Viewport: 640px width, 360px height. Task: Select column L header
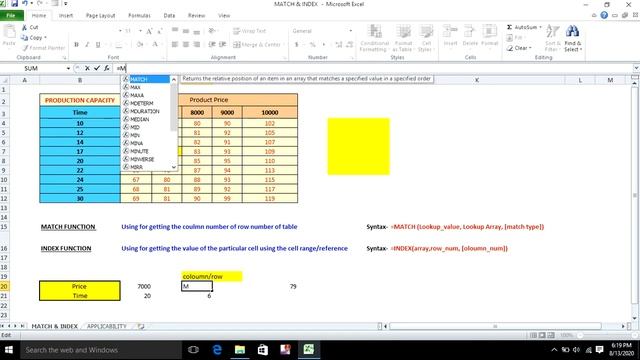pyautogui.click(x=580, y=80)
